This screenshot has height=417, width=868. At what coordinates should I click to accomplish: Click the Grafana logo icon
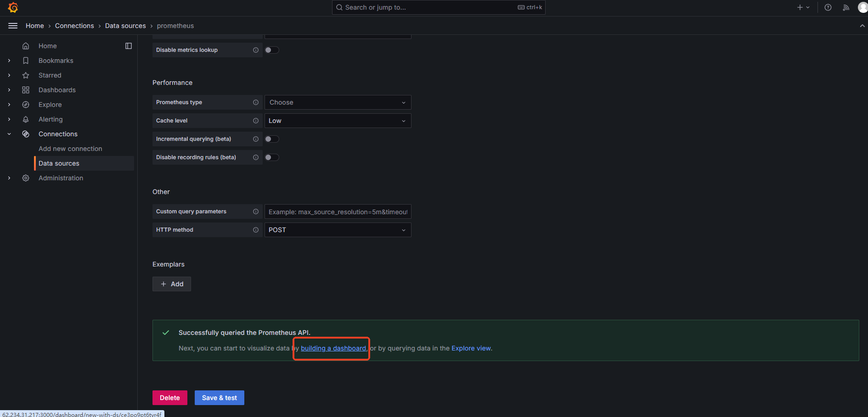click(13, 7)
